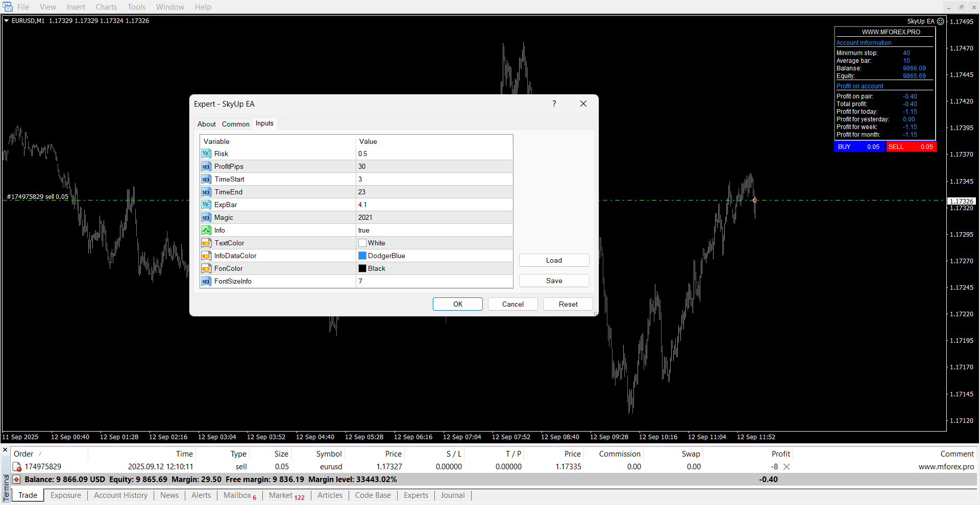Image resolution: width=980 pixels, height=505 pixels.
Task: Click the balance row status icon
Action: coord(16,479)
